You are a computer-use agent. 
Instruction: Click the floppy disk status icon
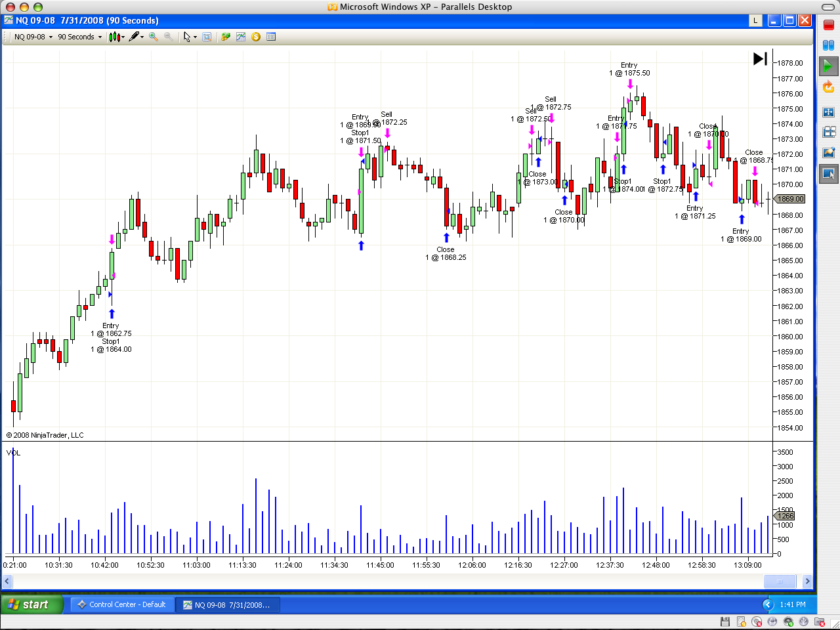(x=725, y=621)
